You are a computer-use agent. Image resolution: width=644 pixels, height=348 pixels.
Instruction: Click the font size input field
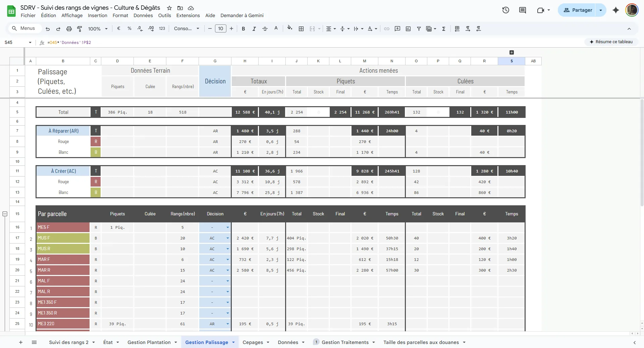tap(220, 29)
